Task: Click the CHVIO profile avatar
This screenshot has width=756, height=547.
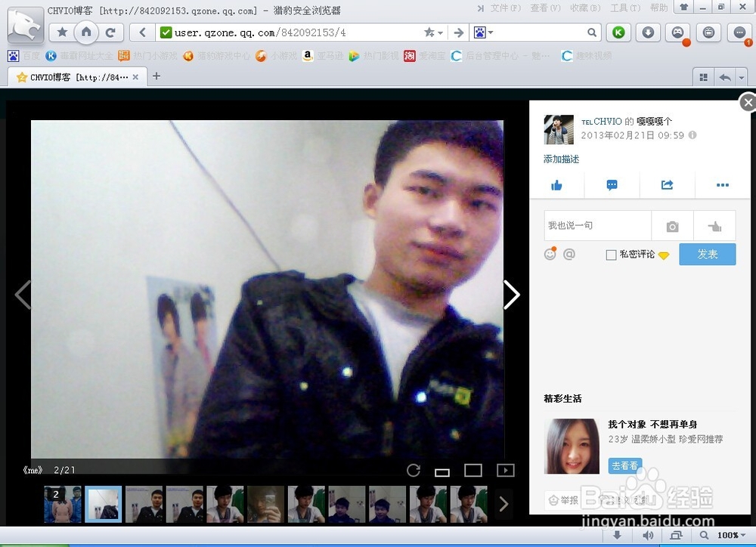Action: coord(559,130)
